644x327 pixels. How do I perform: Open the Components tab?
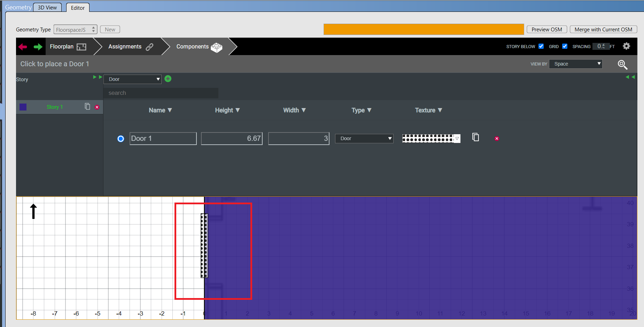[199, 47]
